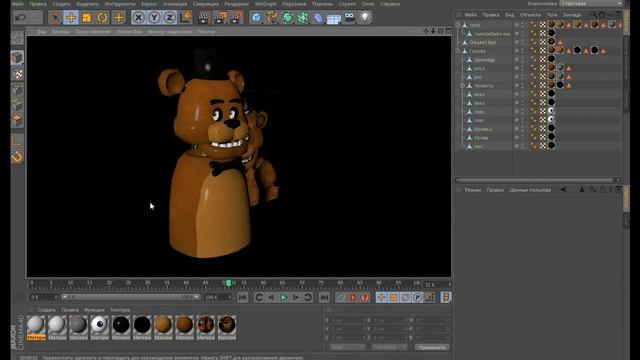This screenshot has height=360, width=640.
Task: Click the play forward button
Action: pyautogui.click(x=284, y=298)
